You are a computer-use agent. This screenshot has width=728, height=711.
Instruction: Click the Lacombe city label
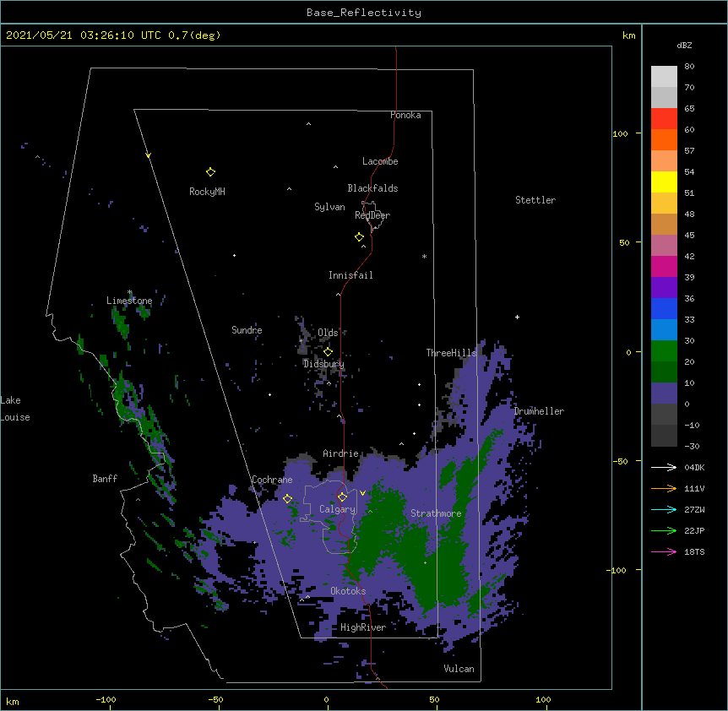tap(380, 161)
